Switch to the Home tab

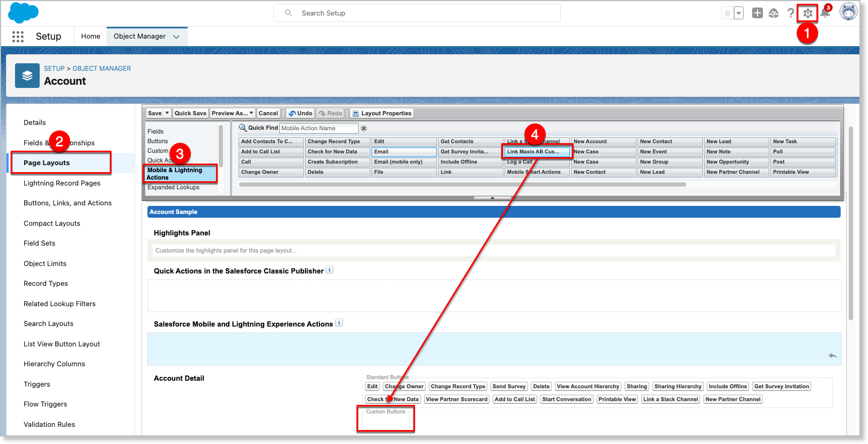[91, 36]
